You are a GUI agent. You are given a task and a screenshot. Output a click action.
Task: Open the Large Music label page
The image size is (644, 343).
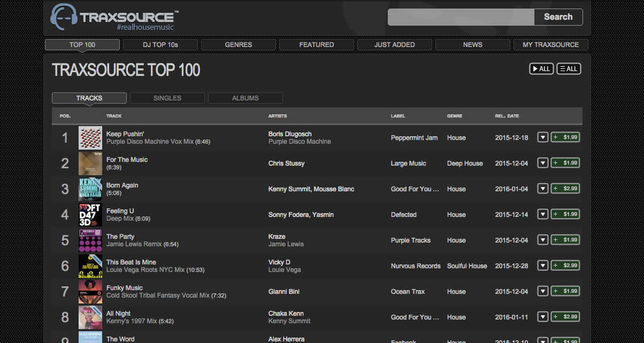click(409, 163)
